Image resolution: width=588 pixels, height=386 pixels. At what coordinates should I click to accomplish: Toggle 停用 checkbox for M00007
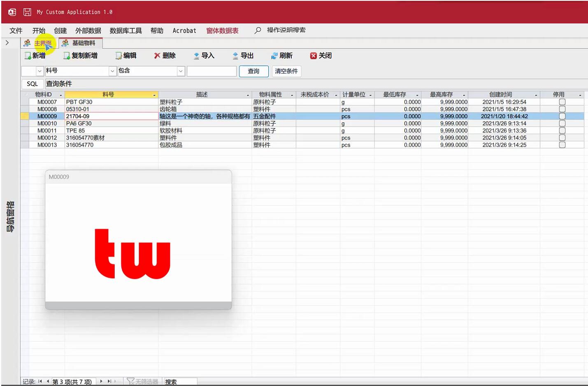point(562,102)
